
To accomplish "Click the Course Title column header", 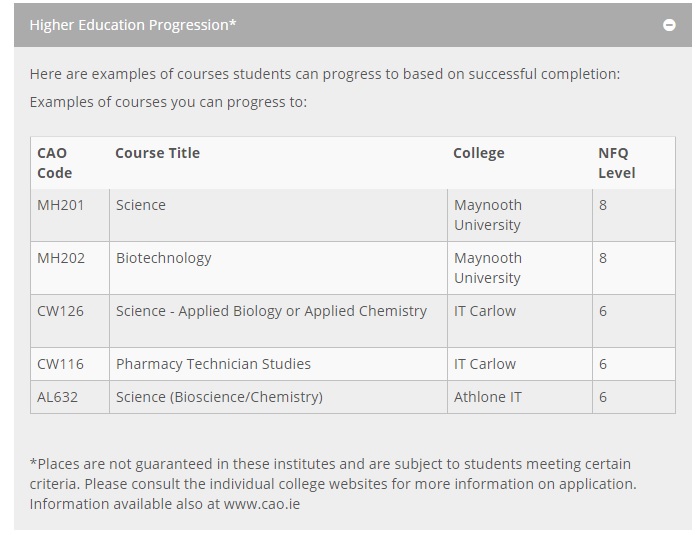I will coord(157,153).
